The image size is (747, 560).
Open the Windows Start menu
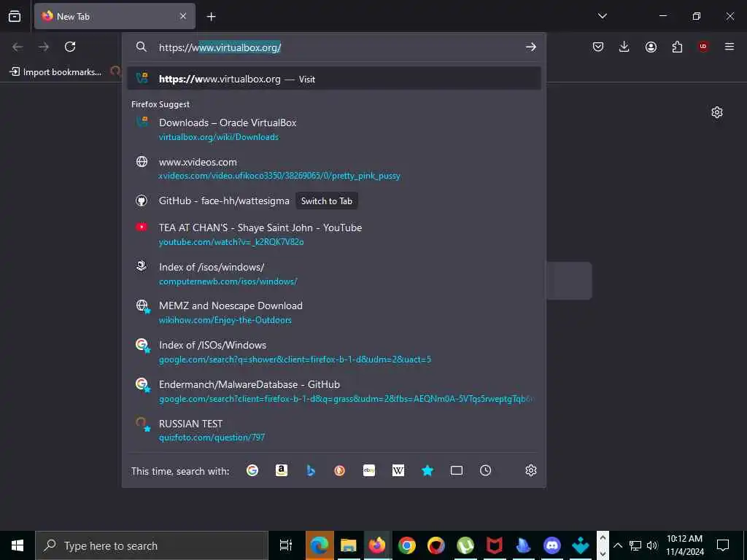click(x=18, y=545)
